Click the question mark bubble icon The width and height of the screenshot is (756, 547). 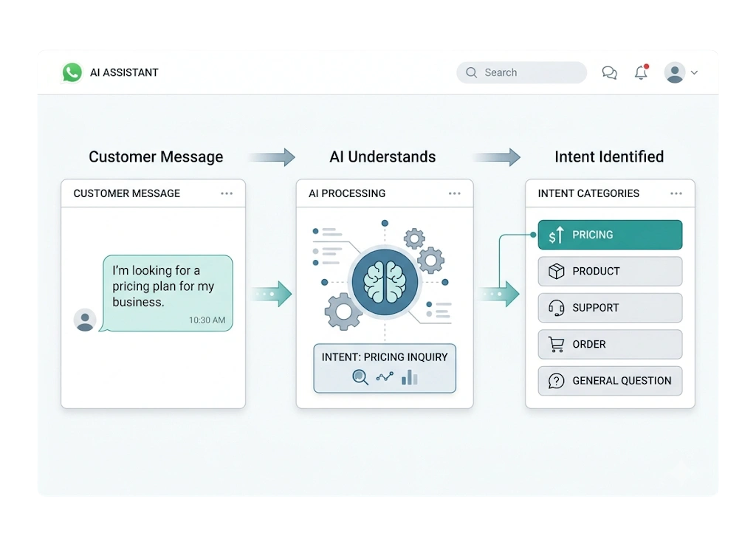[x=557, y=381]
